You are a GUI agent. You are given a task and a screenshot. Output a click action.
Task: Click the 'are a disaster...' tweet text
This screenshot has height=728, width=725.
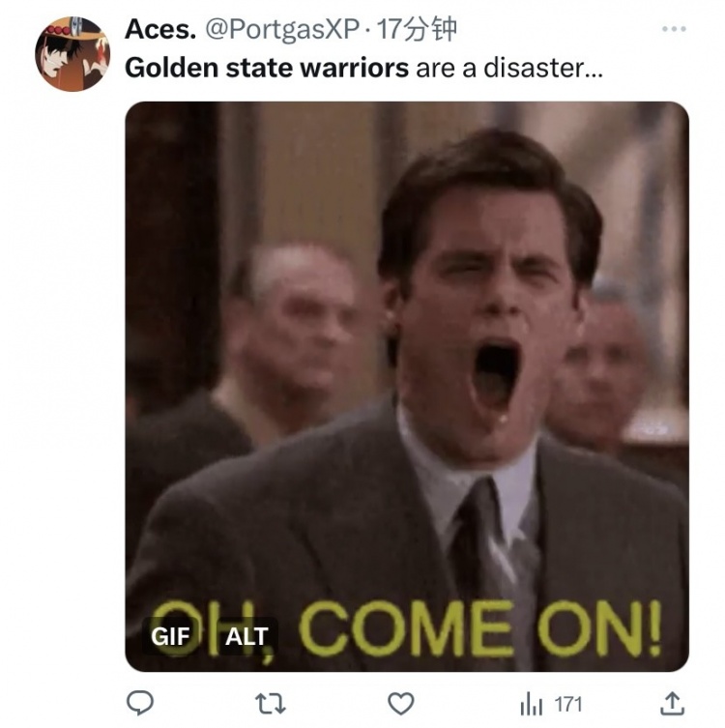point(509,68)
